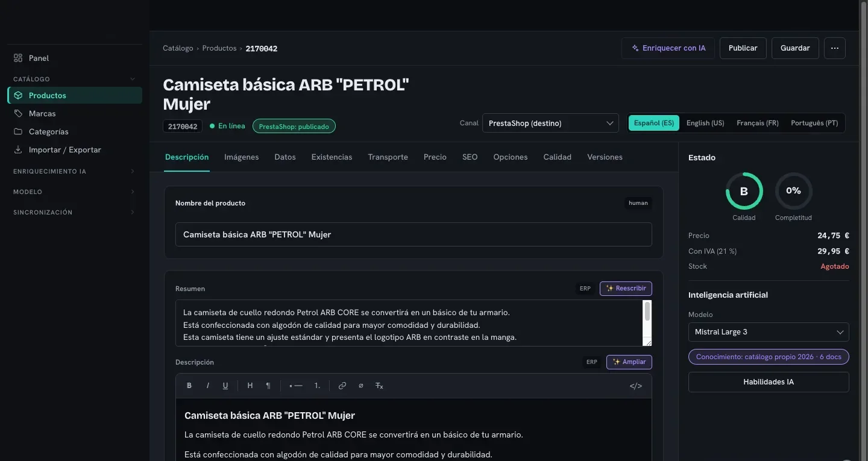The width and height of the screenshot is (868, 461).
Task: Apply bold in the description editor
Action: 189,386
